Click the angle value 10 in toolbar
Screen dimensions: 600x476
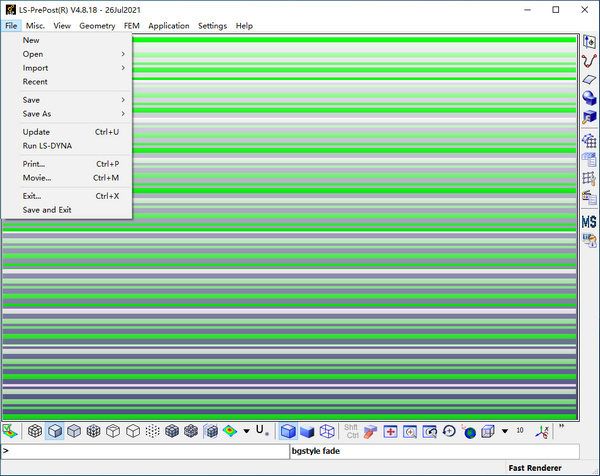pos(520,430)
